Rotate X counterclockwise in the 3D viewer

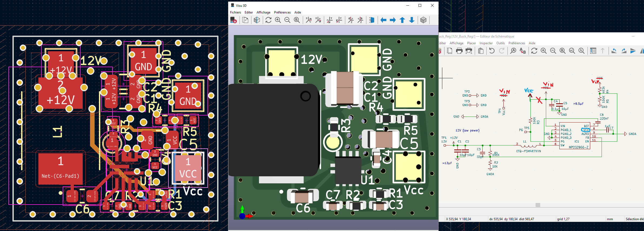pyautogui.click(x=318, y=20)
